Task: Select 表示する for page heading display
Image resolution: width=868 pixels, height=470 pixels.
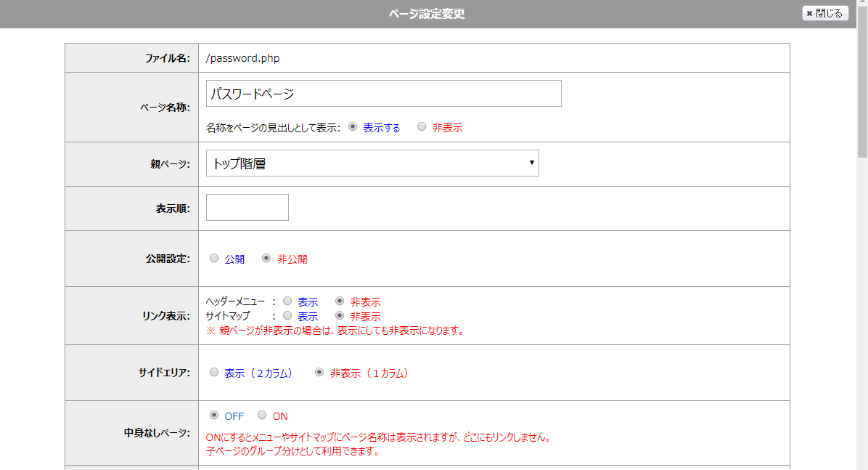Action: click(353, 127)
